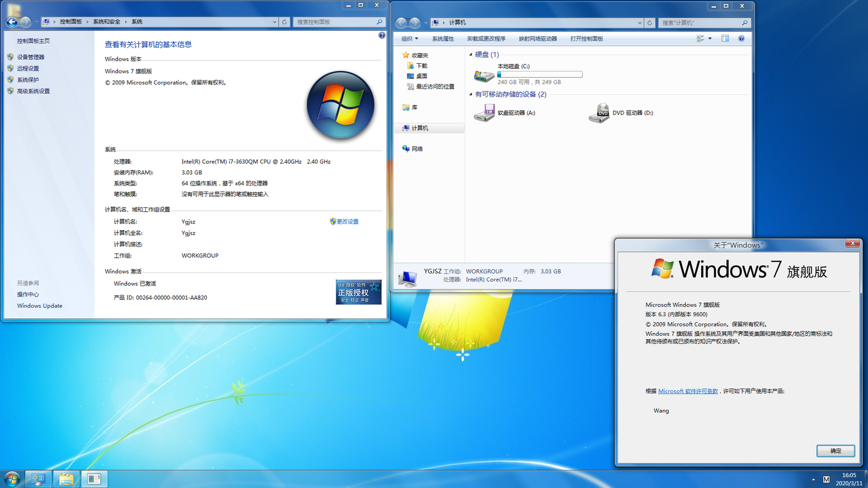
Task: Click 系统保护 link in the sidebar
Action: pos(28,80)
